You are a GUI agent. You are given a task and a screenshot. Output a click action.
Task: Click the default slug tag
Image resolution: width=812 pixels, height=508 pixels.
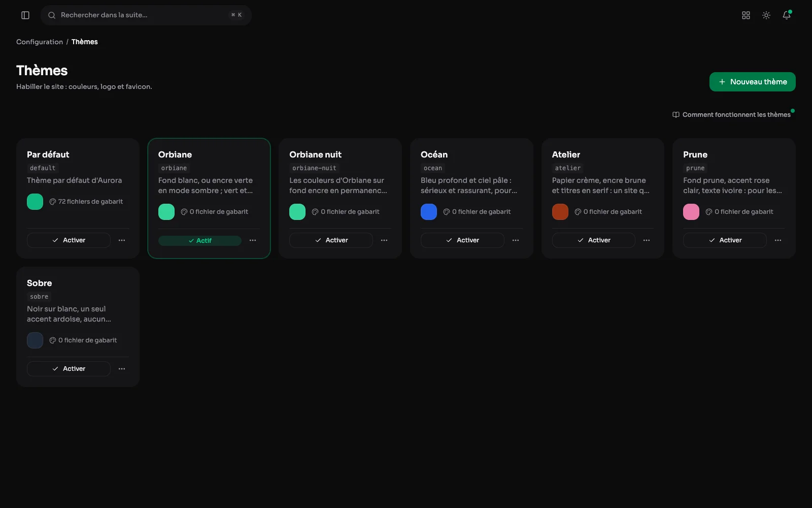43,168
